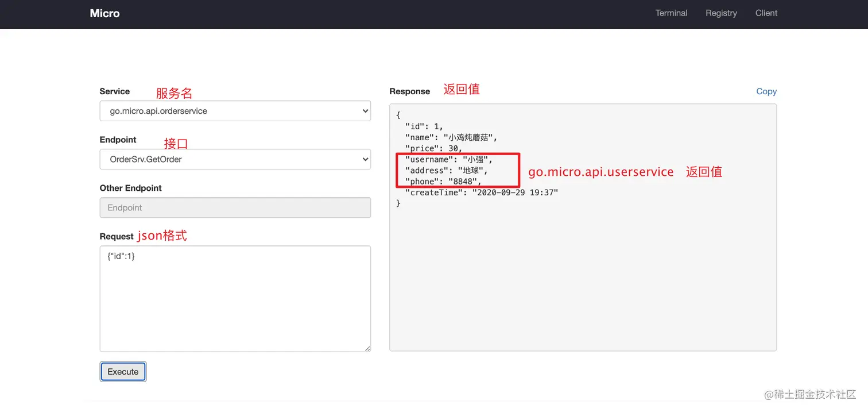The image size is (868, 412).
Task: Expand the Service dropdown go.micro.api.orderservice
Action: point(235,111)
